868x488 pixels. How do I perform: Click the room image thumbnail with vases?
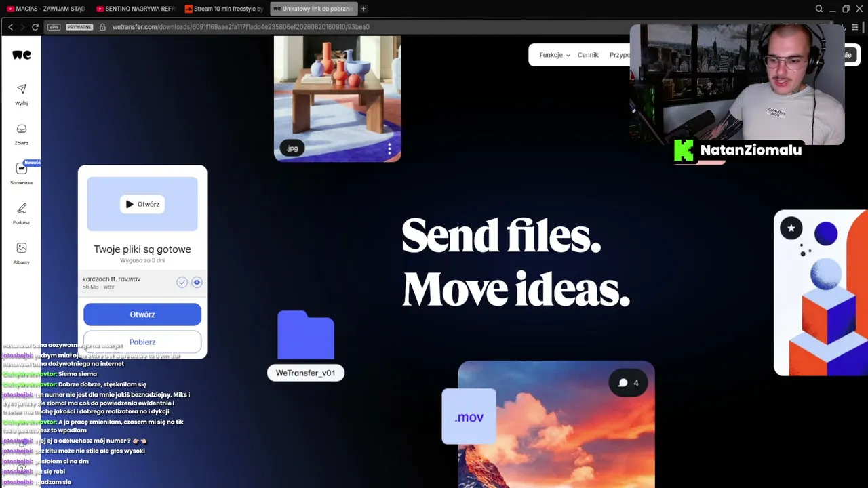pos(337,99)
